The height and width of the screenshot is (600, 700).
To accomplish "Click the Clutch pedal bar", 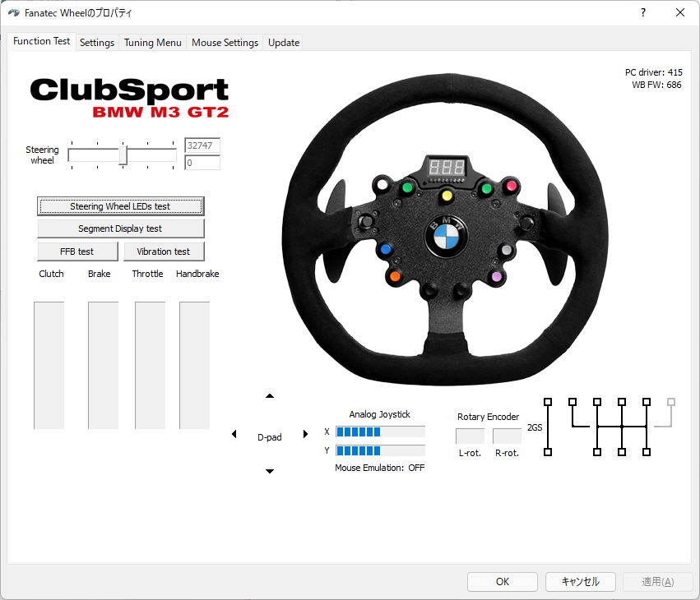I will 49,366.
